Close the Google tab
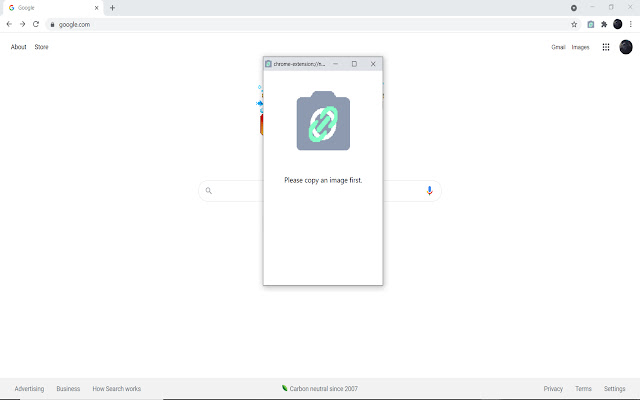640x400 pixels. coord(97,8)
